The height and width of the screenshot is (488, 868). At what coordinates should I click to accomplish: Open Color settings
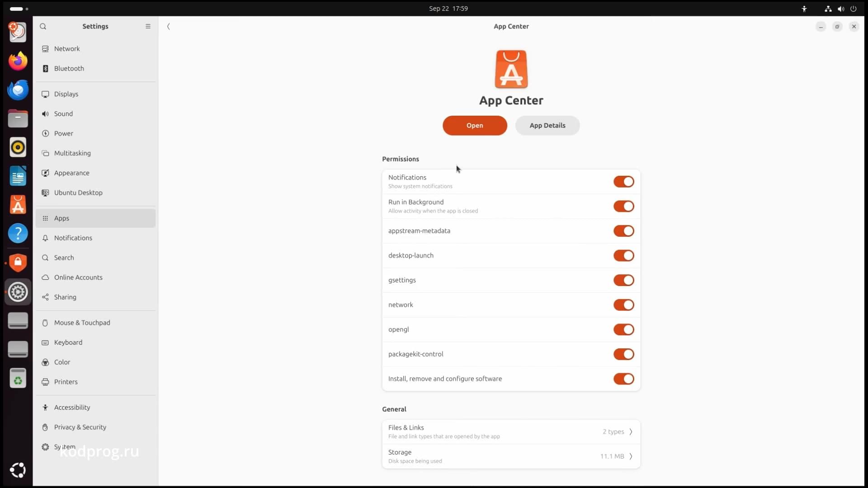point(95,362)
